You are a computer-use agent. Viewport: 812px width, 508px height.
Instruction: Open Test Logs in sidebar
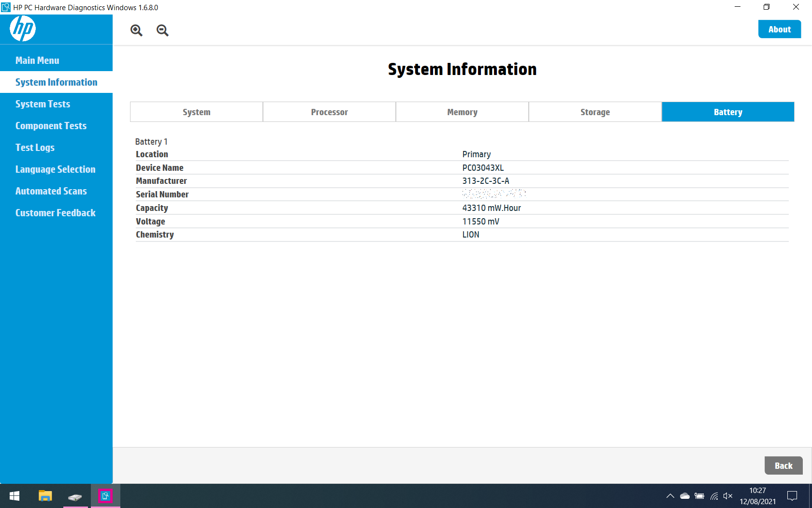[56, 148]
